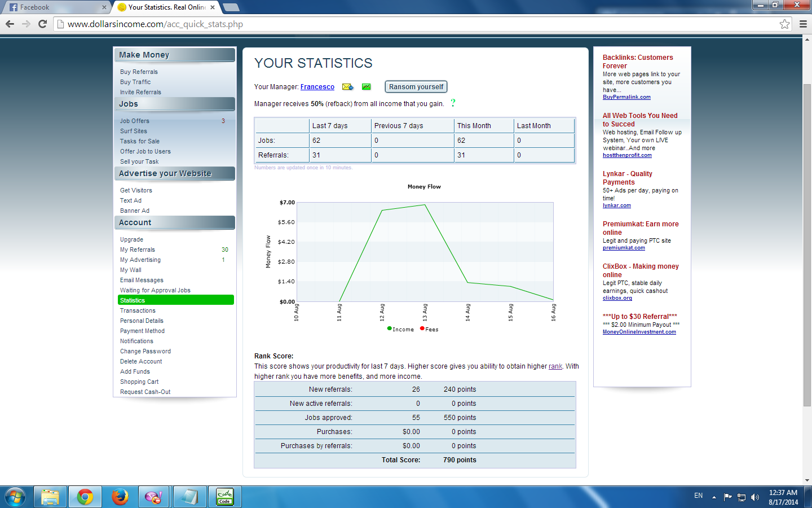
Task: Click the green chart icon beside manager name
Action: click(366, 87)
